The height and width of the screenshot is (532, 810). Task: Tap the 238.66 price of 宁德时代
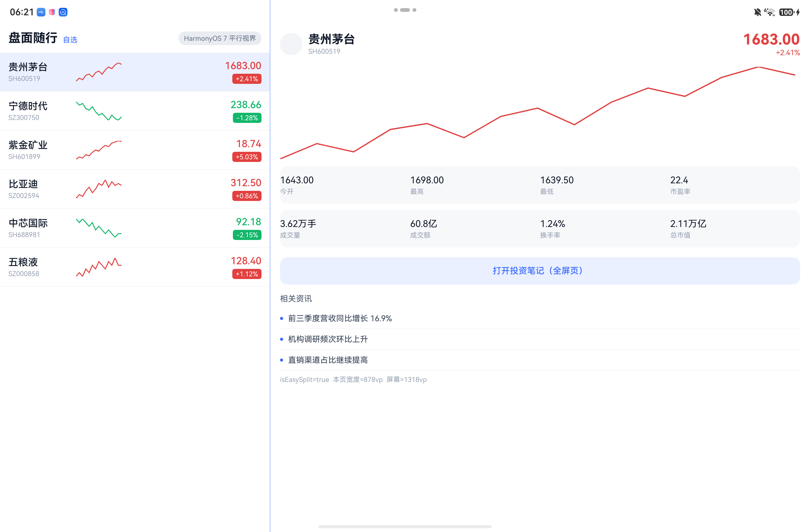coord(246,105)
